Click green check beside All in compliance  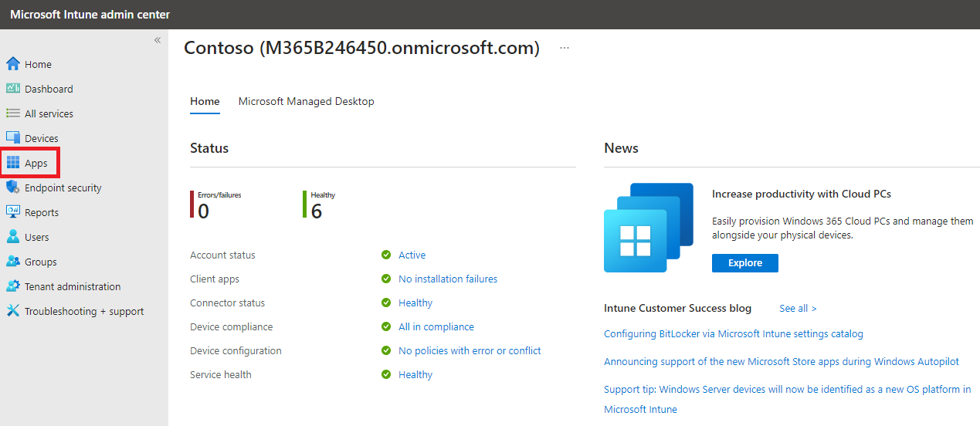tap(386, 326)
